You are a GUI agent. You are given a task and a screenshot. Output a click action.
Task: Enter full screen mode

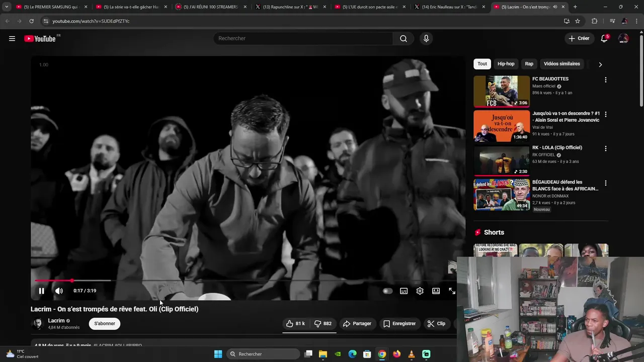(x=452, y=291)
